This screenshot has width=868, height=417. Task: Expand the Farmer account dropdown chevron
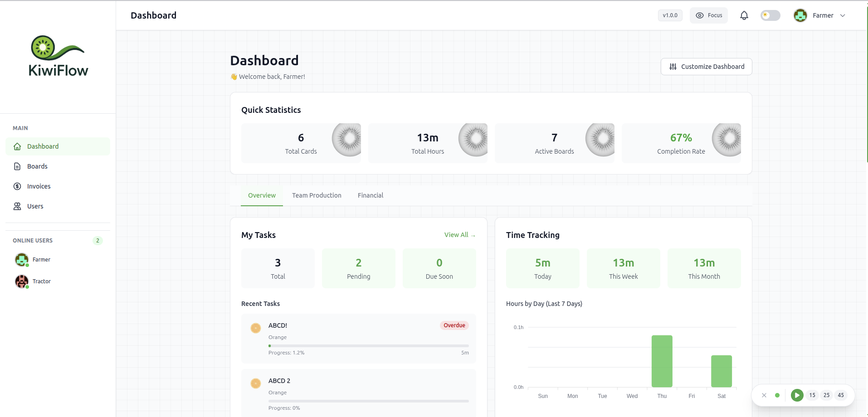(x=843, y=15)
